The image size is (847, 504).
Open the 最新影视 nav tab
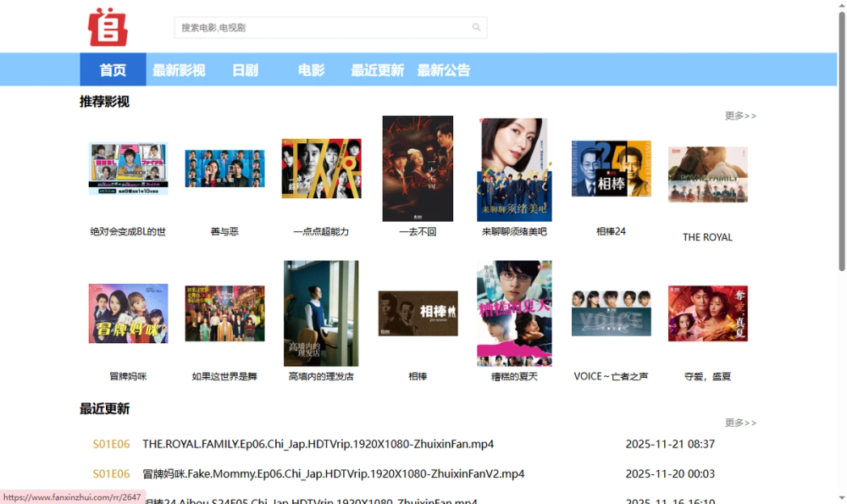coord(179,69)
